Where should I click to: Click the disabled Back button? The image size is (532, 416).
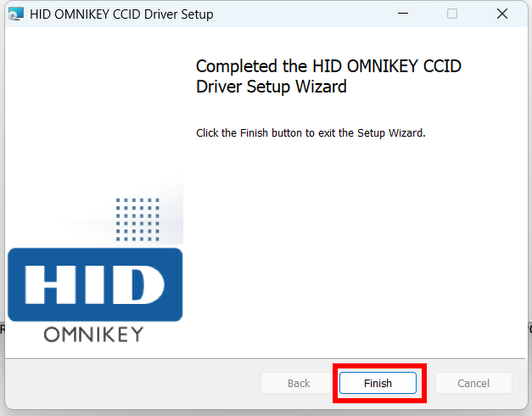[299, 383]
